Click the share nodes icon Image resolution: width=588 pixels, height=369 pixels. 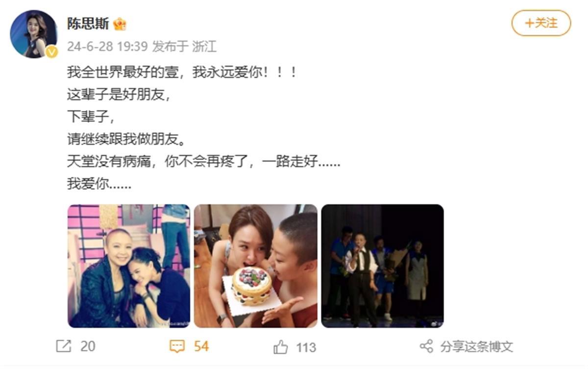(426, 346)
